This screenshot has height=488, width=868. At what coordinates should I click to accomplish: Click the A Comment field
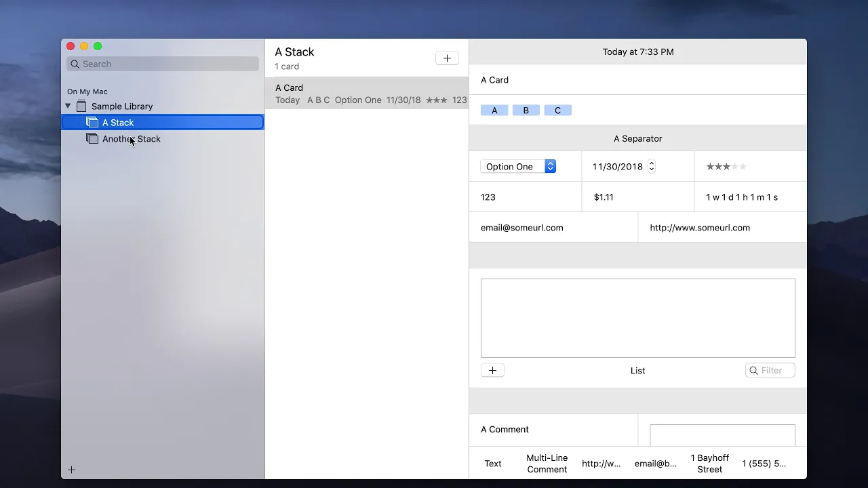(x=553, y=430)
